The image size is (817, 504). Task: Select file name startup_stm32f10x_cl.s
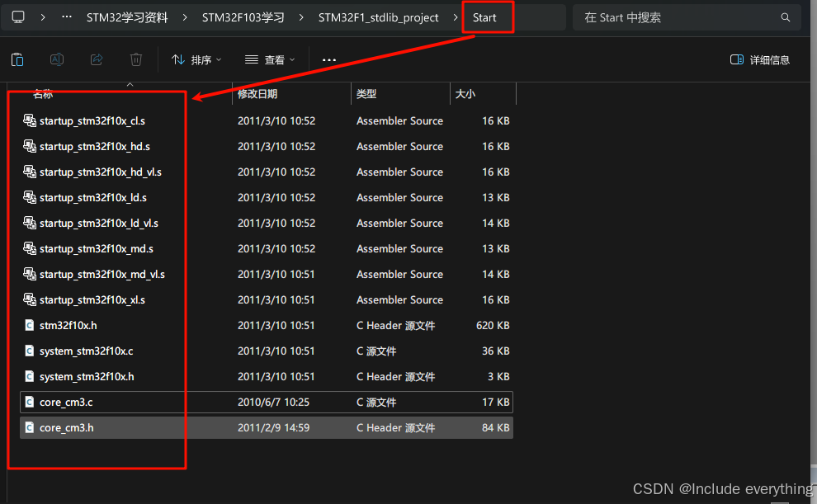pyautogui.click(x=92, y=120)
